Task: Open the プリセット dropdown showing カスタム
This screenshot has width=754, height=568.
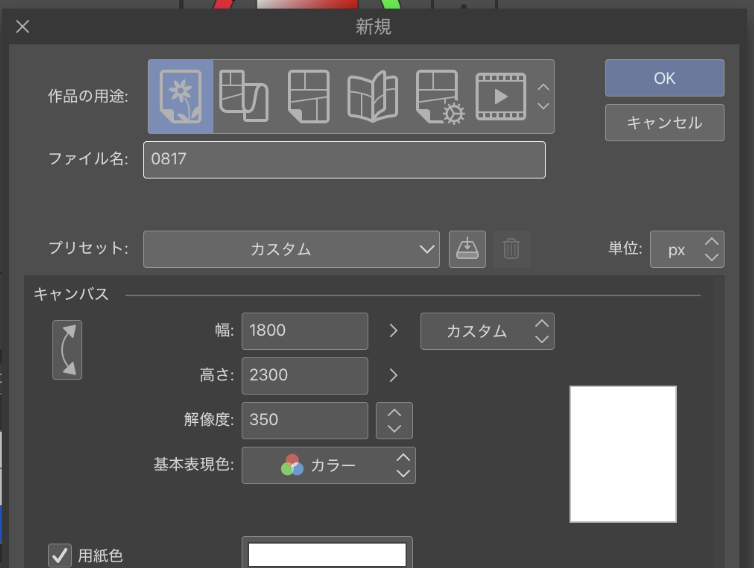Action: tap(291, 249)
